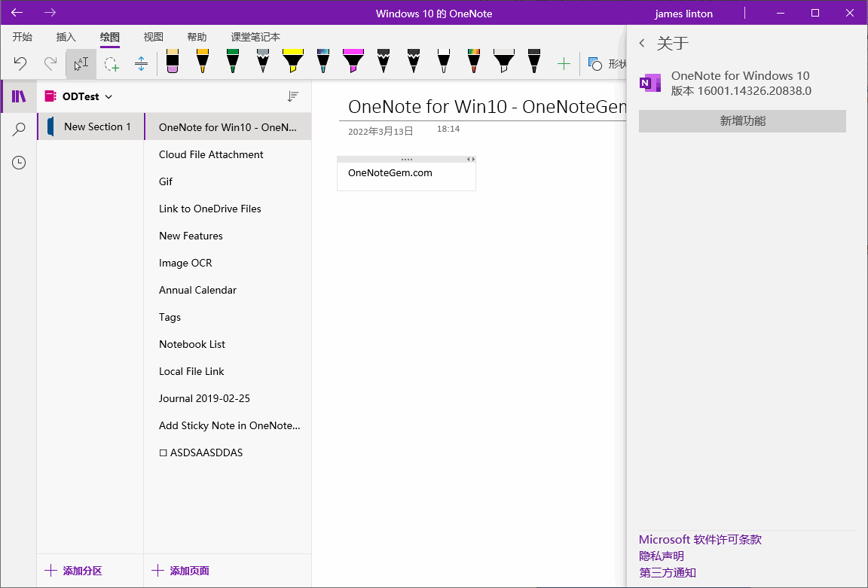This screenshot has width=868, height=588.
Task: Open the Shapes tool icon
Action: click(595, 63)
